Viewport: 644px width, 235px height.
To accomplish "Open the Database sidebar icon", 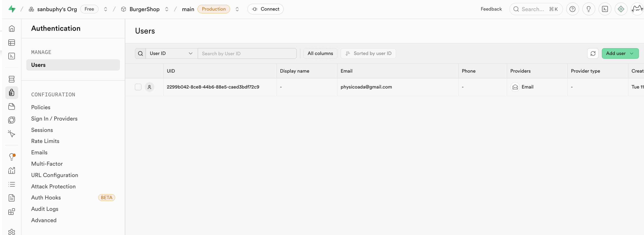I will tap(12, 79).
